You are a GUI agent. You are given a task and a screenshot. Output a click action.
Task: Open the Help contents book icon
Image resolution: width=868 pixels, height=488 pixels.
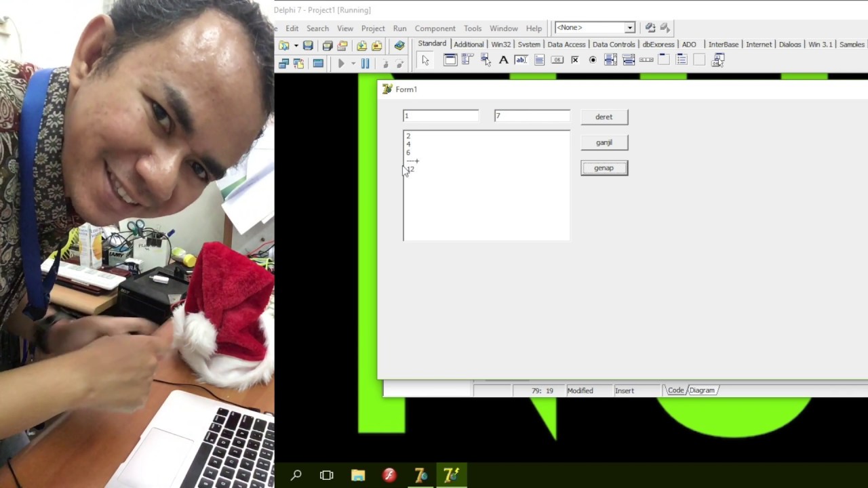pos(399,45)
